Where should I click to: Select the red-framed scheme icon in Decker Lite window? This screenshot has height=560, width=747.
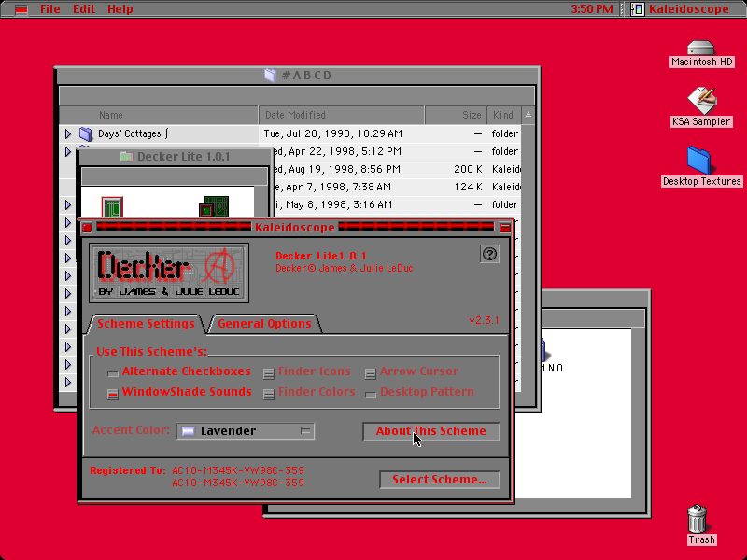112,207
